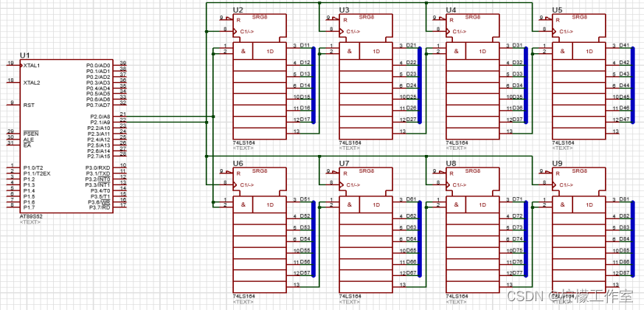Select the U7 reference label
Viewport: 644px width, 310px height.
[344, 163]
